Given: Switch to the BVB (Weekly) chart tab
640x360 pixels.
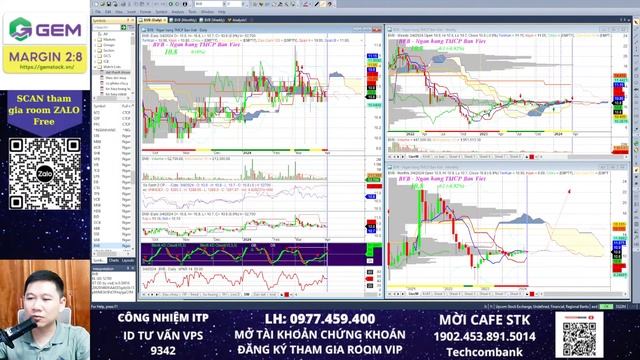Looking at the screenshot, I should tap(212, 20).
